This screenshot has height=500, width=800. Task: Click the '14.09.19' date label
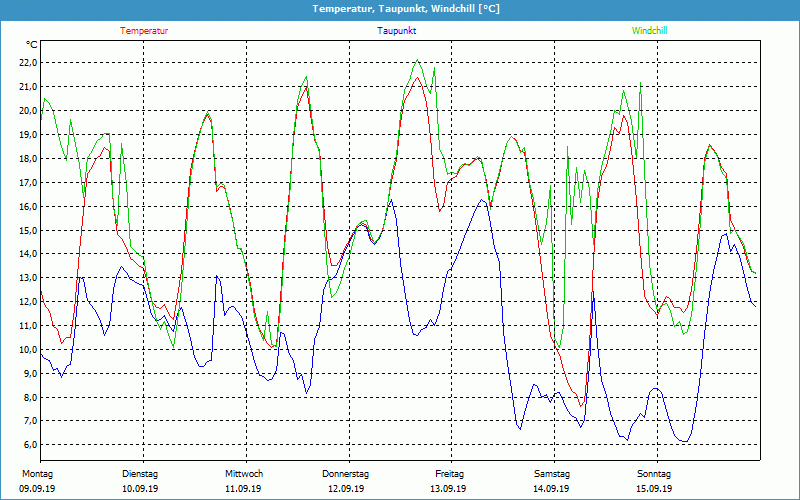552,489
